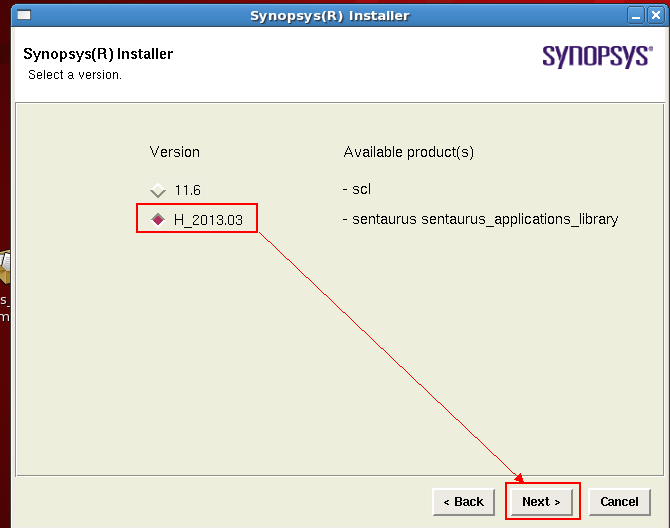
Task: Close the Synopsys Installer window
Action: [x=656, y=16]
